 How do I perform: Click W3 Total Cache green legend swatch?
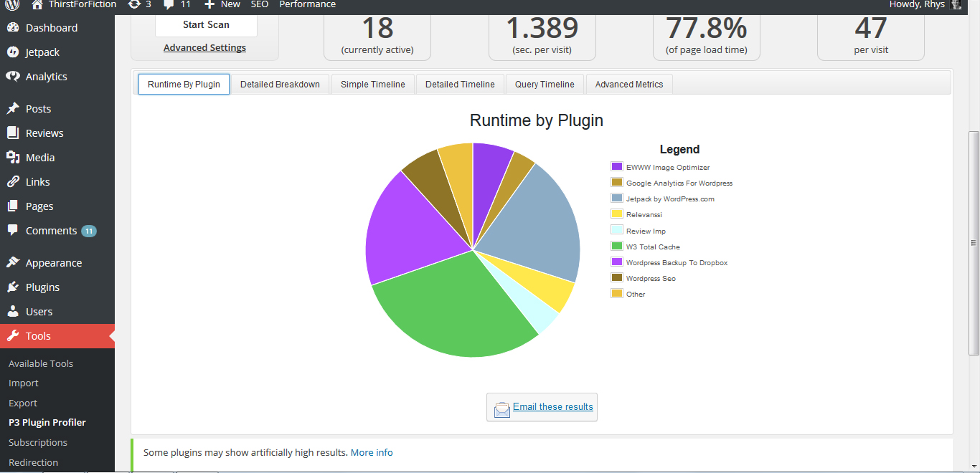click(x=617, y=246)
